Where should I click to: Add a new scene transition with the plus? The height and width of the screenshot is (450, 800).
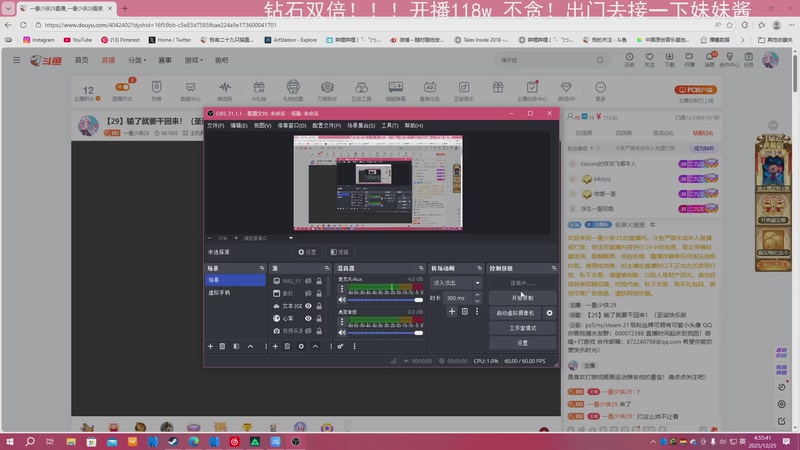[x=452, y=311]
